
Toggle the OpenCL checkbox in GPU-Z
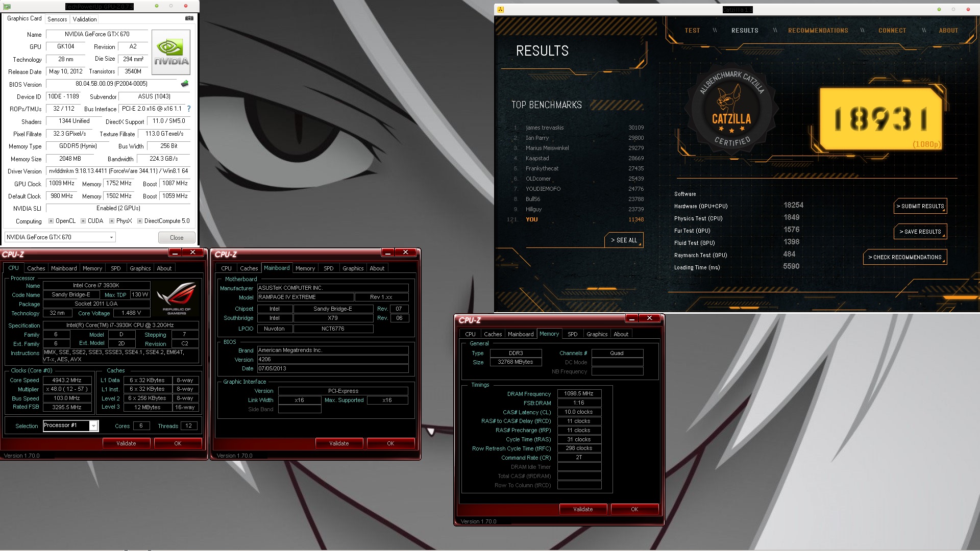[51, 221]
